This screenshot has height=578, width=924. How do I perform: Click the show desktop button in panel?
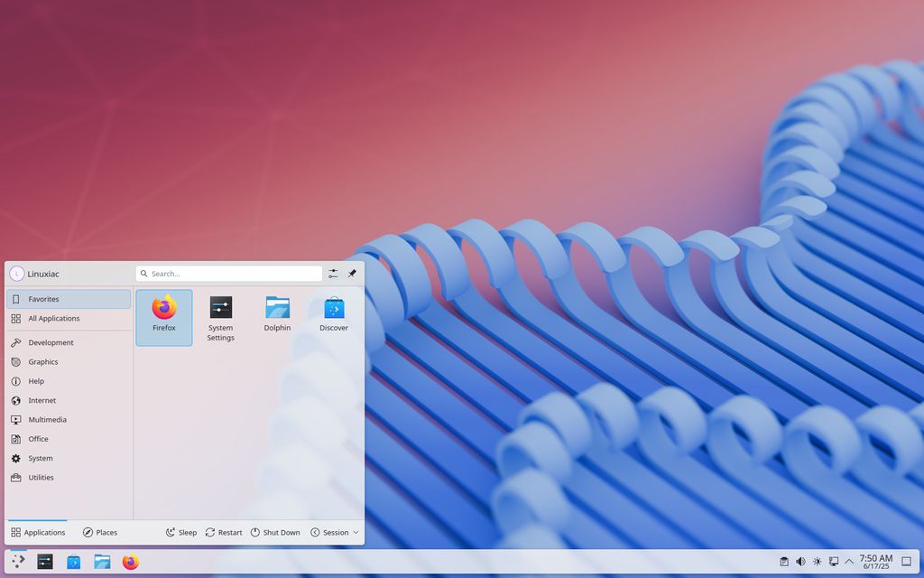click(x=906, y=562)
